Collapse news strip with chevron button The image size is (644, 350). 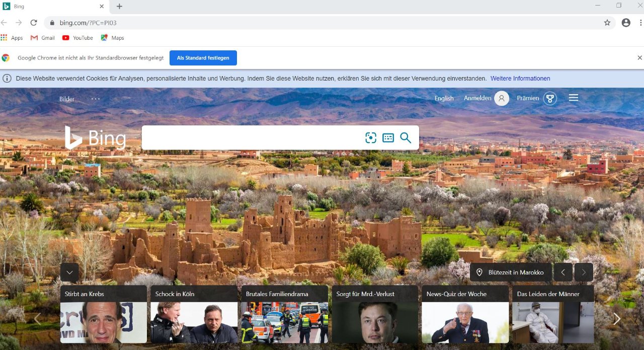coord(69,272)
